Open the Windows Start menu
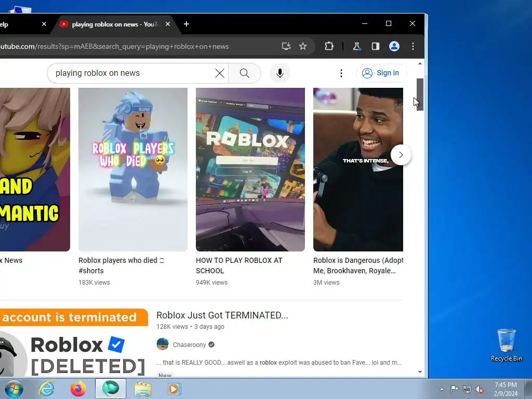Viewport: 532px width, 399px height. [x=14, y=389]
